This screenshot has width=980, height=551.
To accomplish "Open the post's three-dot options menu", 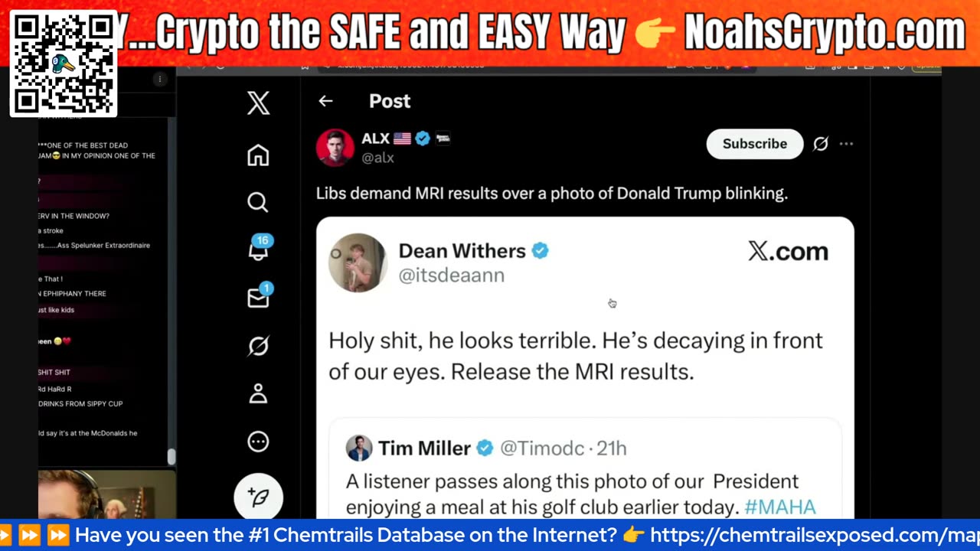I will 846,144.
